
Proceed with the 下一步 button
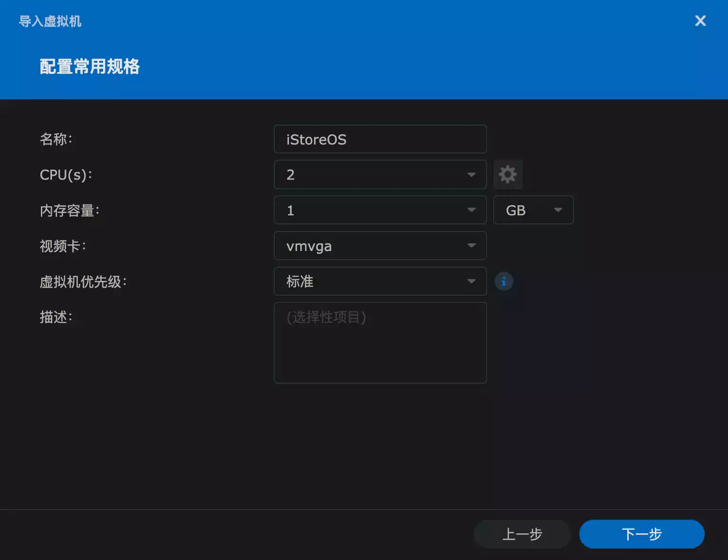tap(642, 534)
